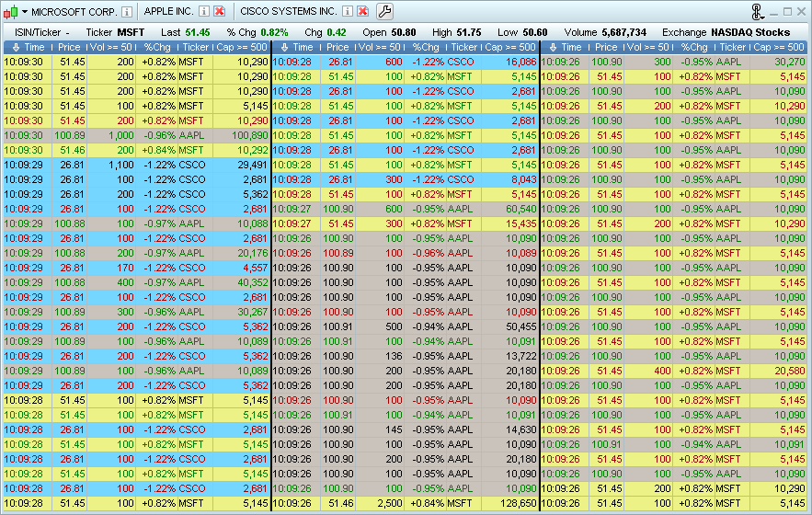Click the Price column header in the first panel
Screen dimensions: 812x515
click(69, 47)
